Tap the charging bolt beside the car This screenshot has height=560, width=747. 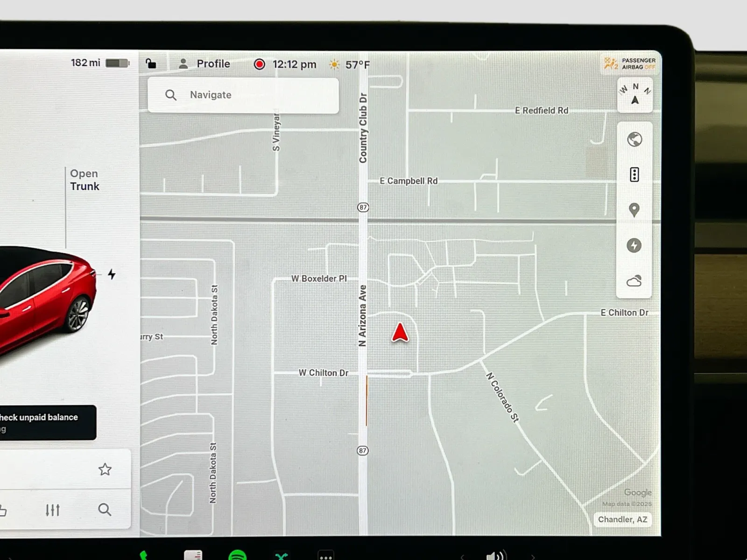click(112, 274)
